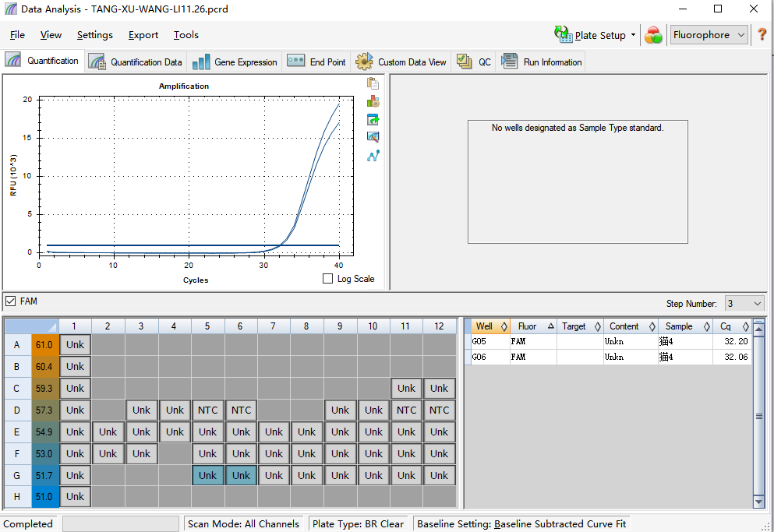Toggle selected well G5
Screen dimensions: 774x532
(x=207, y=475)
